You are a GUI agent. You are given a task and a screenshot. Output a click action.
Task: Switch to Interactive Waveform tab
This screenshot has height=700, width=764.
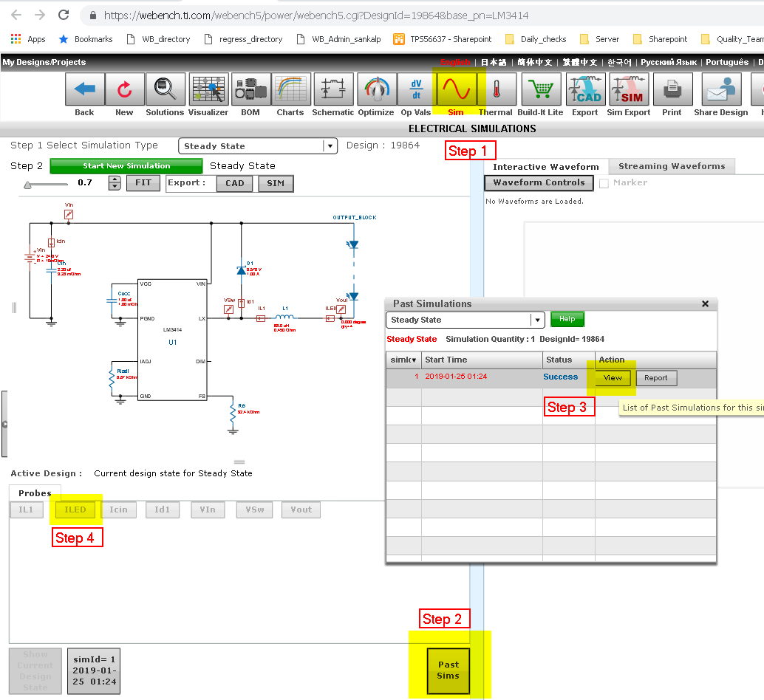coord(546,167)
